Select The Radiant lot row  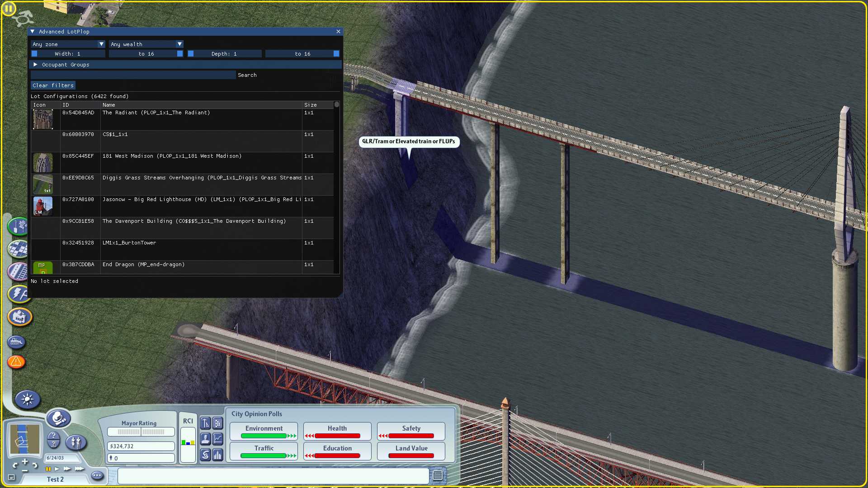(x=183, y=119)
